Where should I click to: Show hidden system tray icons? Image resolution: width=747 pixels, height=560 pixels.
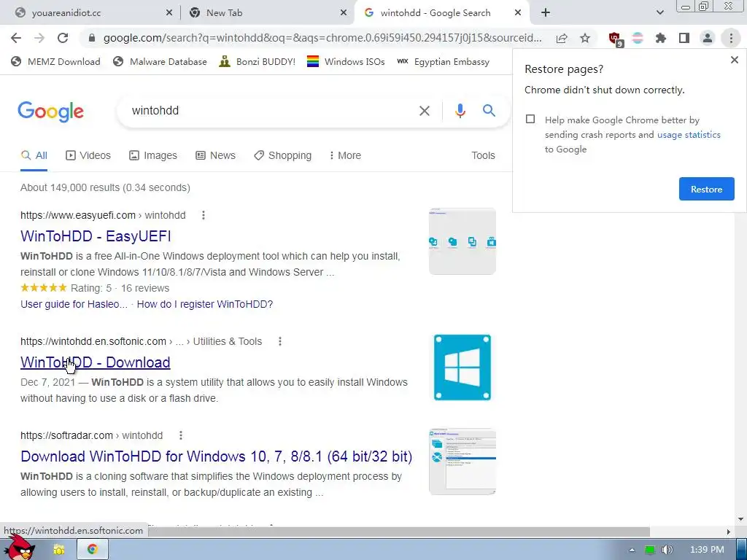pos(632,550)
